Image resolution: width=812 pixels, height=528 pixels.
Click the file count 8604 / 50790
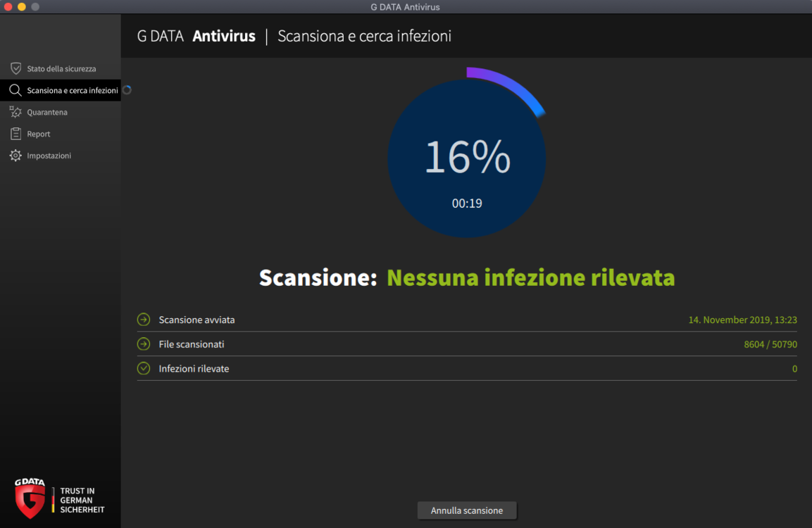pyautogui.click(x=770, y=344)
